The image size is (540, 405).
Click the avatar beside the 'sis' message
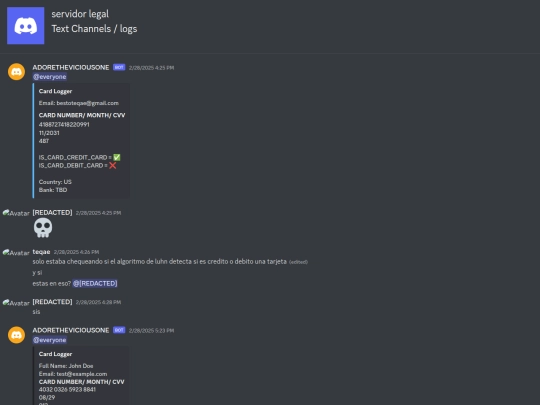click(x=16, y=303)
